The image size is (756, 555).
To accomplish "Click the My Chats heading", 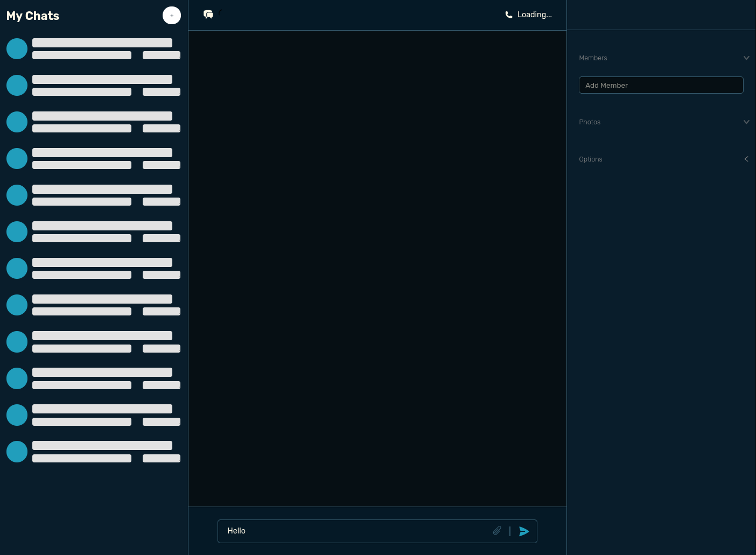I will pyautogui.click(x=32, y=16).
